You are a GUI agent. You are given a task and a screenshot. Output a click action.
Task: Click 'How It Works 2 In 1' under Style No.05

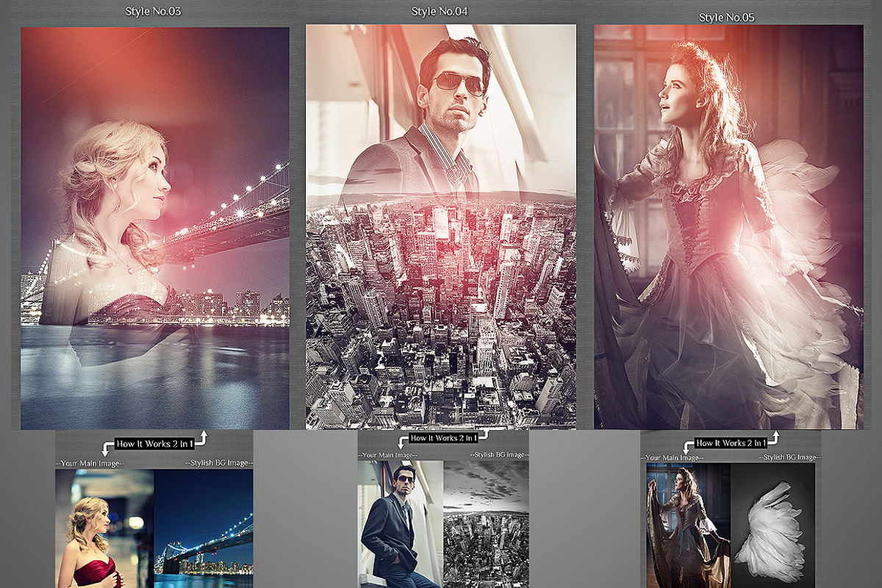(731, 443)
